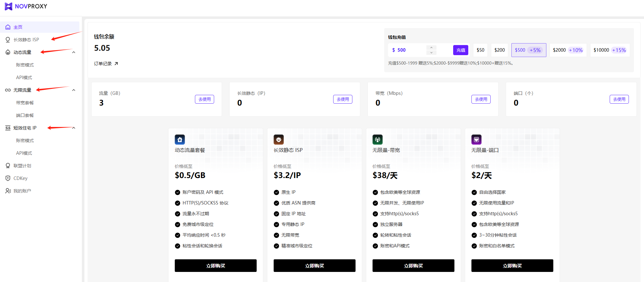Click the 我的账户 user icon

[x=8, y=191]
